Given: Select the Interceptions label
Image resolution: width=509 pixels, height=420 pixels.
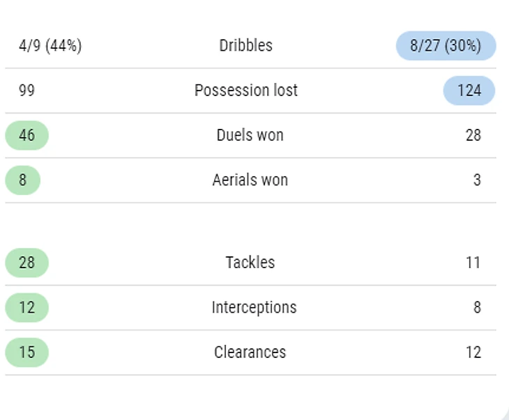Looking at the screenshot, I should click(x=254, y=307).
